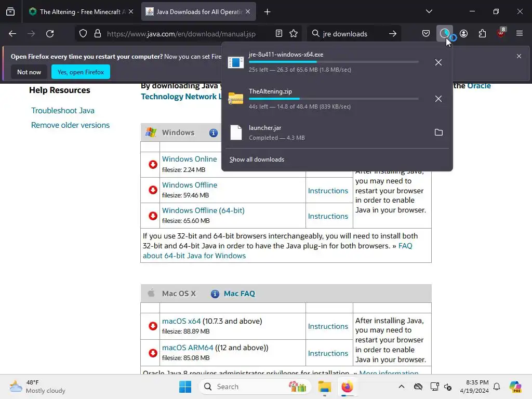Click macOS ARM64 red download arrow
The width and height of the screenshot is (532, 399).
pyautogui.click(x=153, y=353)
